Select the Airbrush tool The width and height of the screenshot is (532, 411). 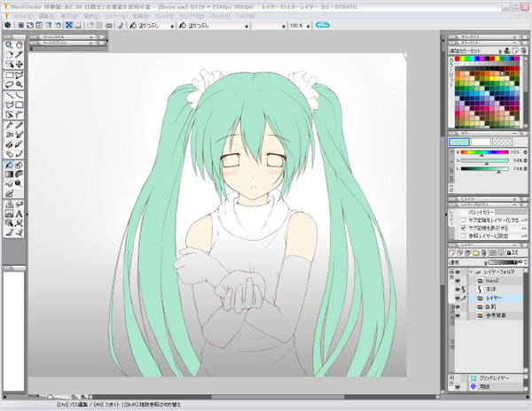tap(9, 136)
